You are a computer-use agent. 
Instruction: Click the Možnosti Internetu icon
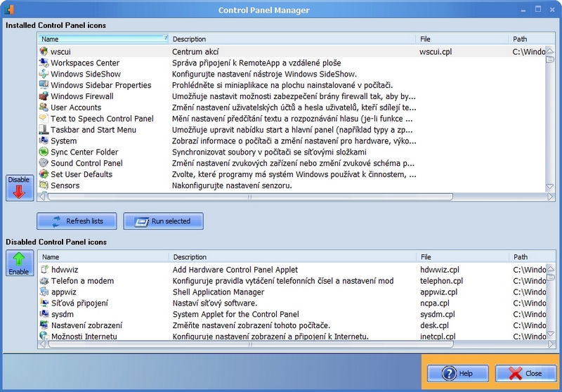point(44,336)
